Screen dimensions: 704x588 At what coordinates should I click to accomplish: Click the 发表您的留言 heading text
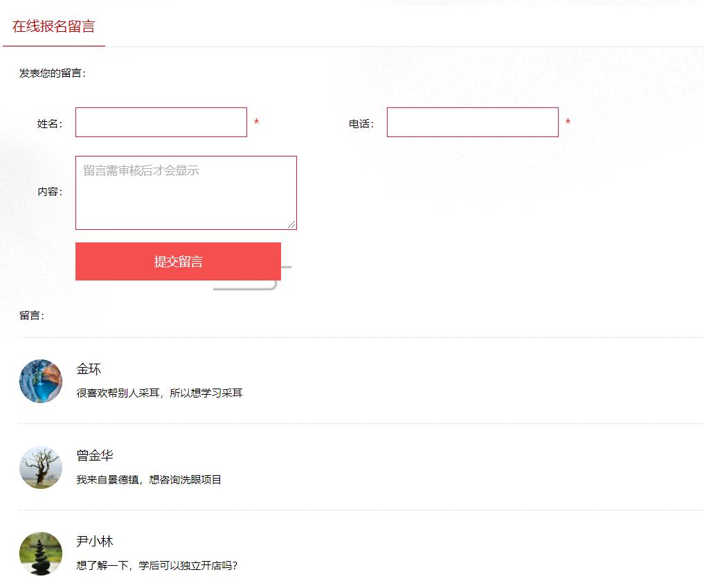(53, 73)
